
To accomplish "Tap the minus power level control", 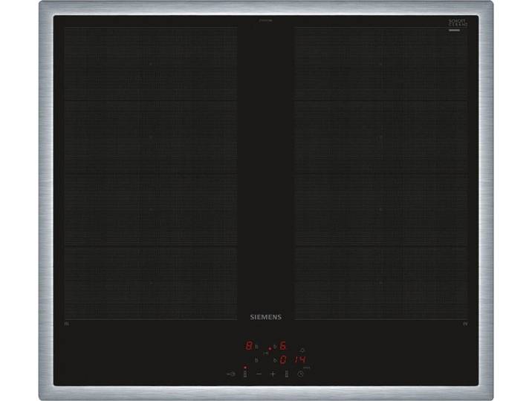I will click(259, 374).
